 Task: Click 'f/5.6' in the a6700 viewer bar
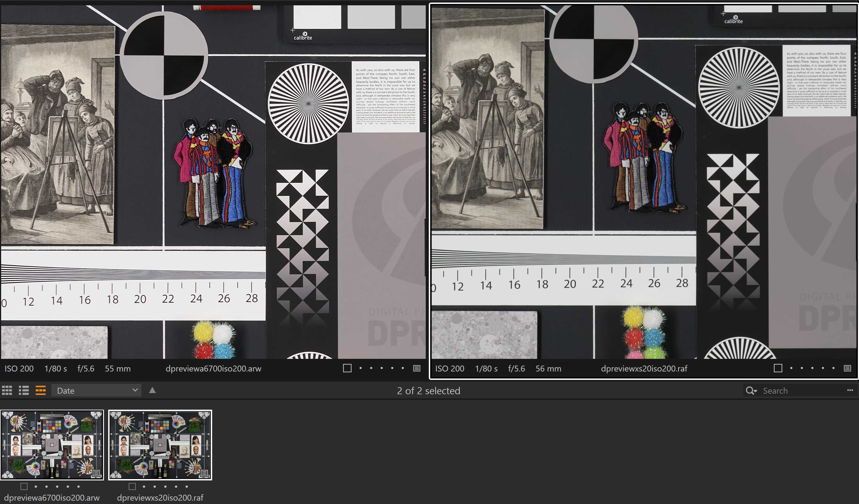tap(85, 368)
